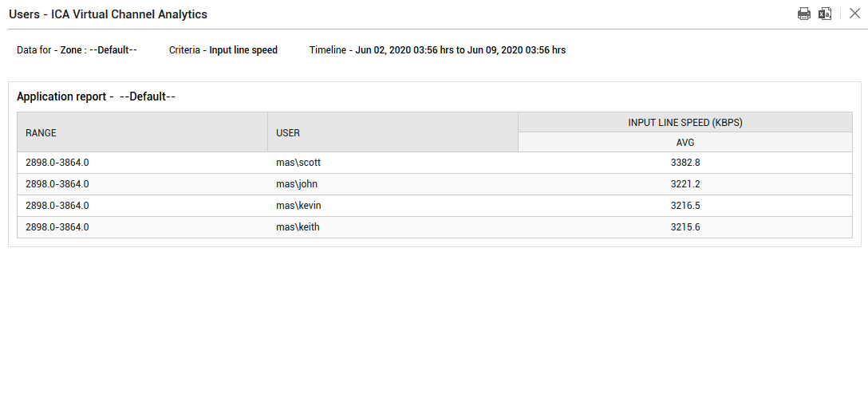Click the INPUT LINE SPEED (KBPS) header
This screenshot has width=868, height=417.
pos(685,123)
